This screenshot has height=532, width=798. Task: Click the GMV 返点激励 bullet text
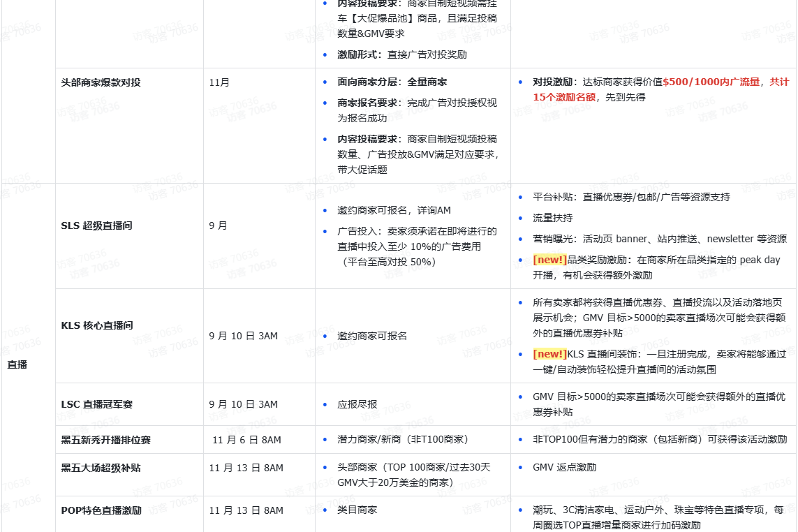564,467
